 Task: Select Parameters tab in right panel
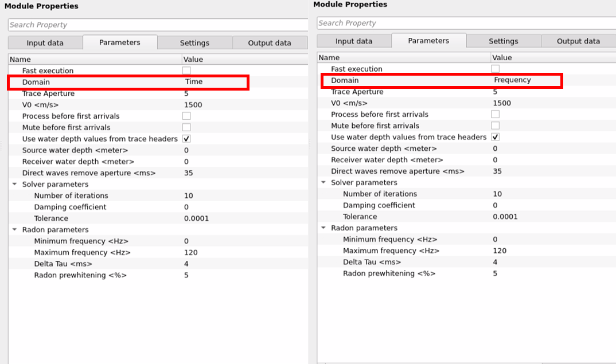(x=428, y=41)
